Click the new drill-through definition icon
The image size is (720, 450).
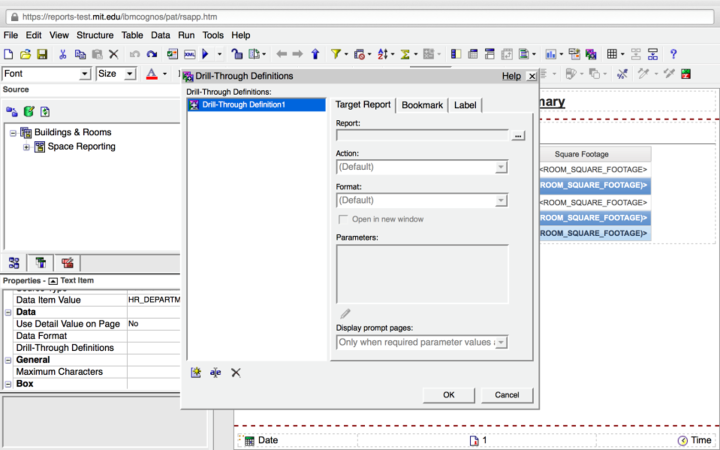(x=196, y=372)
